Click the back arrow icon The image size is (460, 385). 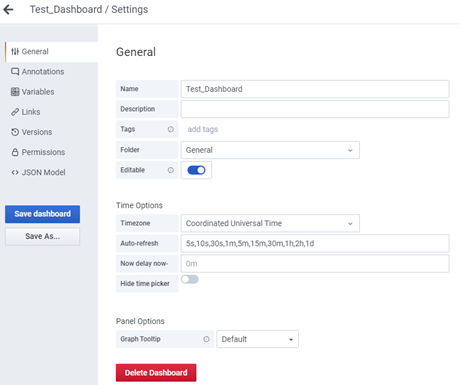[x=8, y=10]
